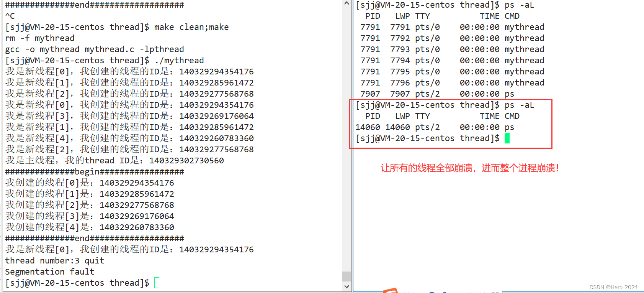Click the 我是主线程 line with ID 140329302730560
The height and width of the screenshot is (293, 644).
click(x=114, y=161)
